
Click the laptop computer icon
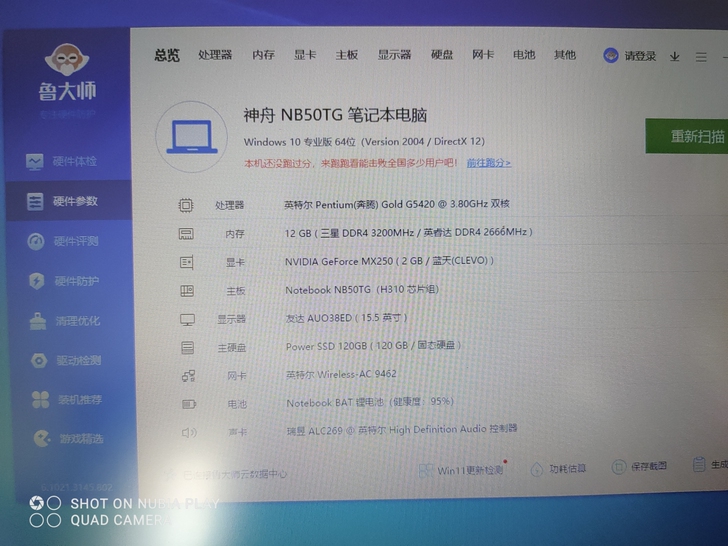coord(191,137)
